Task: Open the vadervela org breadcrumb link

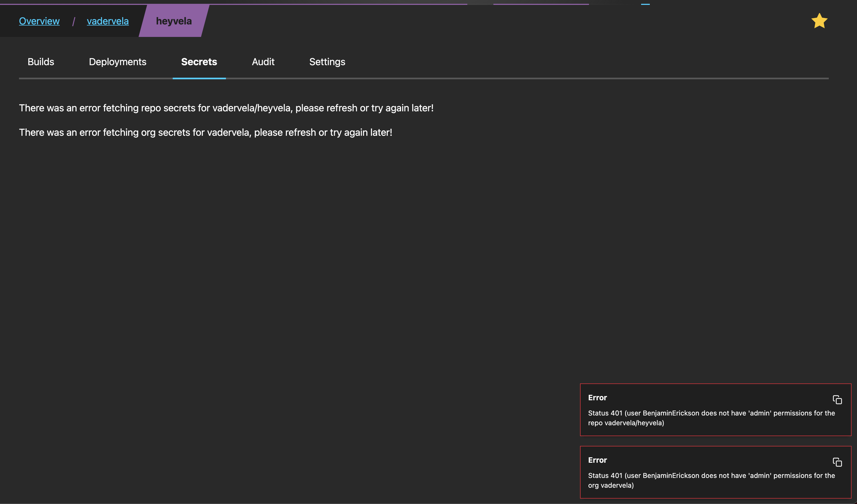Action: click(x=108, y=21)
